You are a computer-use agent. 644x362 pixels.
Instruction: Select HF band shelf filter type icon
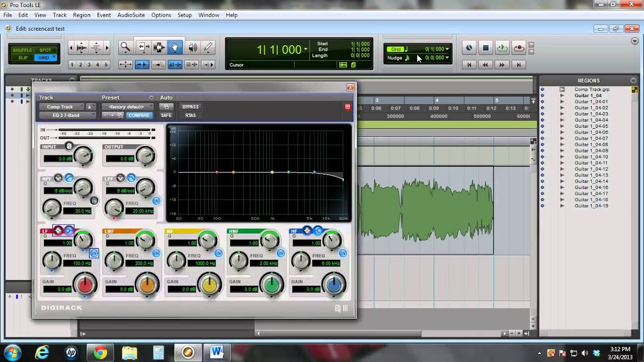[318, 230]
